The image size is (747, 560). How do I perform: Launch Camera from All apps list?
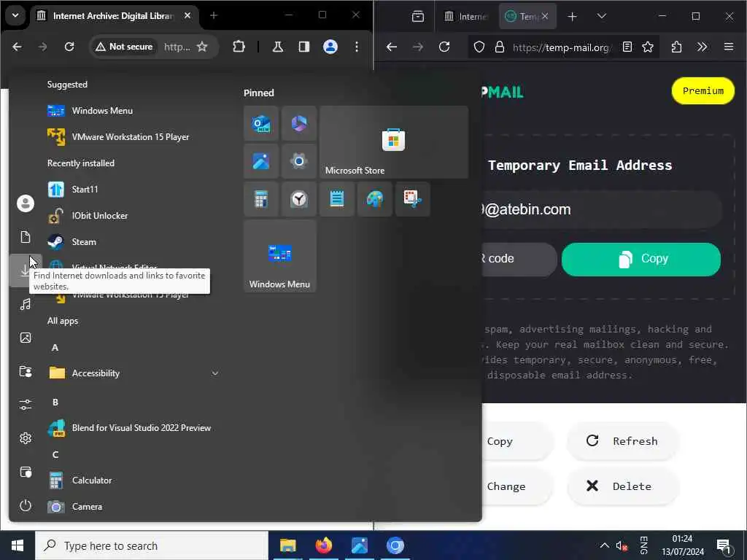click(x=133, y=506)
